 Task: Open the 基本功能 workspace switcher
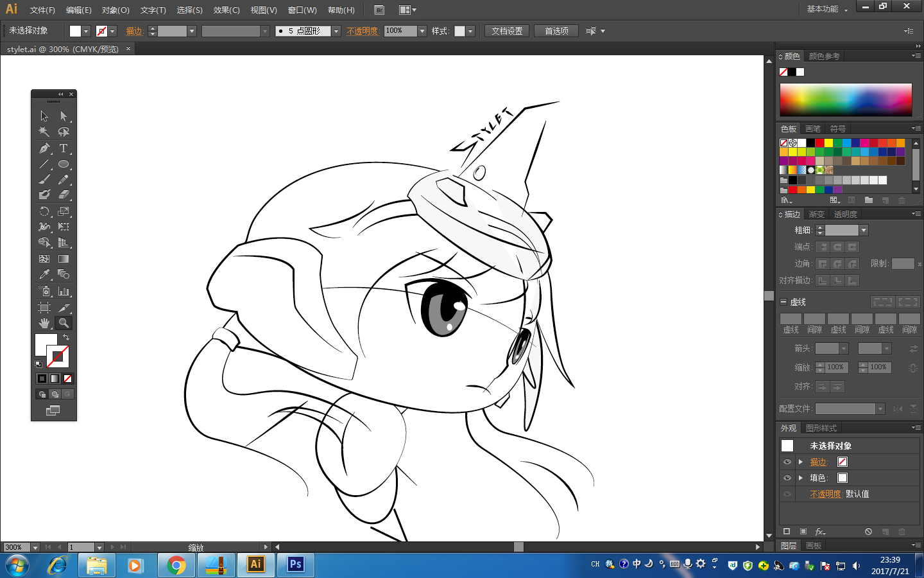coord(828,9)
